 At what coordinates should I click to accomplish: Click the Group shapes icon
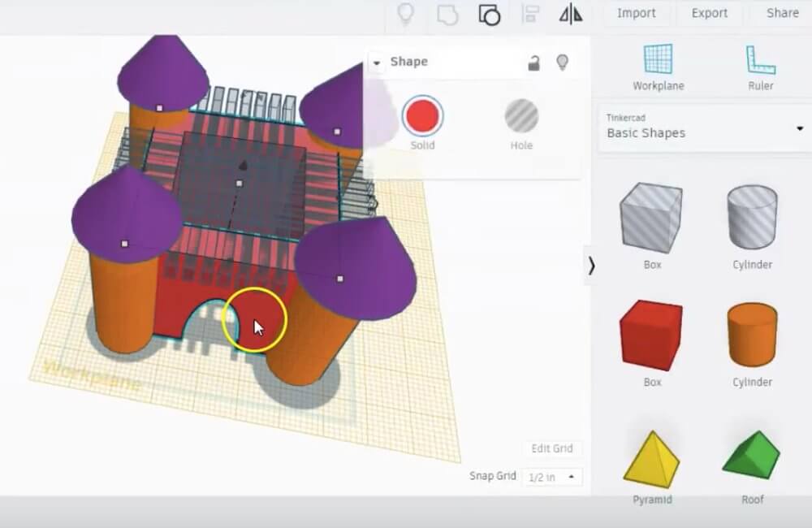click(447, 14)
